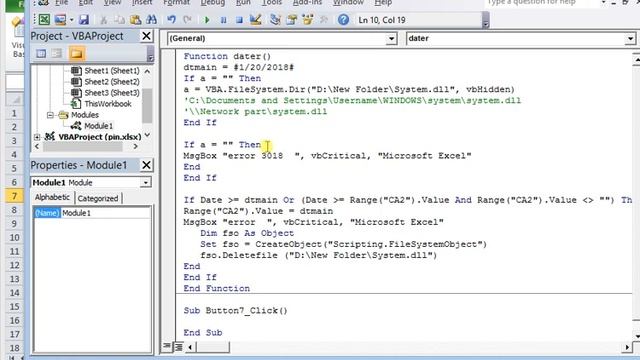Click code pane horizontal scroll right arrow

click(x=627, y=347)
